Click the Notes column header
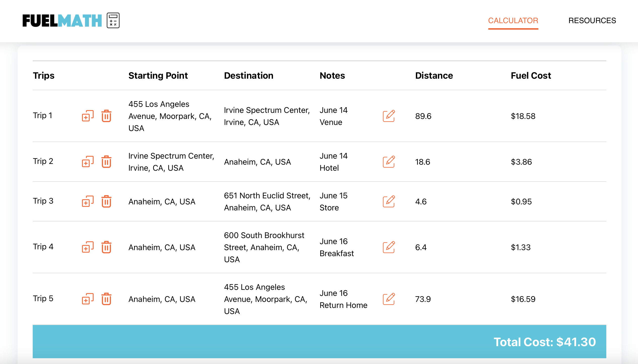 click(x=332, y=75)
